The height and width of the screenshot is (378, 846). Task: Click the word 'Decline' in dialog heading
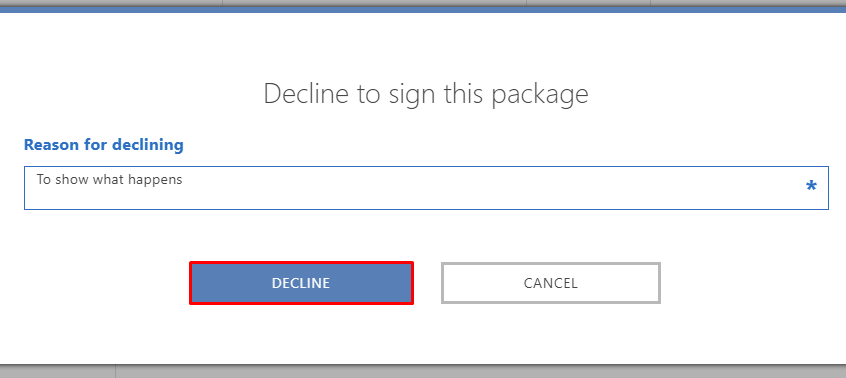tap(306, 94)
